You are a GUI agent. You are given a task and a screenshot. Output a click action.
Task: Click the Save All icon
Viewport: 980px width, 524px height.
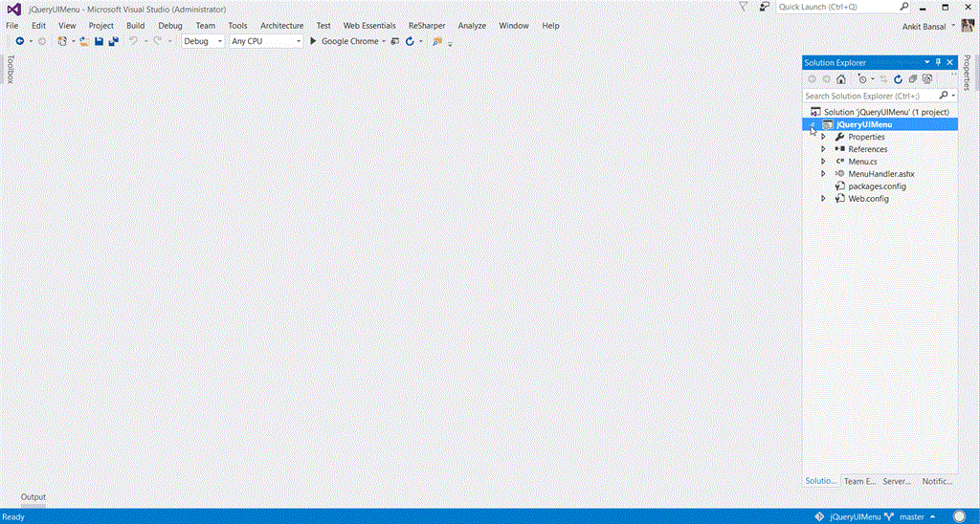pos(113,41)
